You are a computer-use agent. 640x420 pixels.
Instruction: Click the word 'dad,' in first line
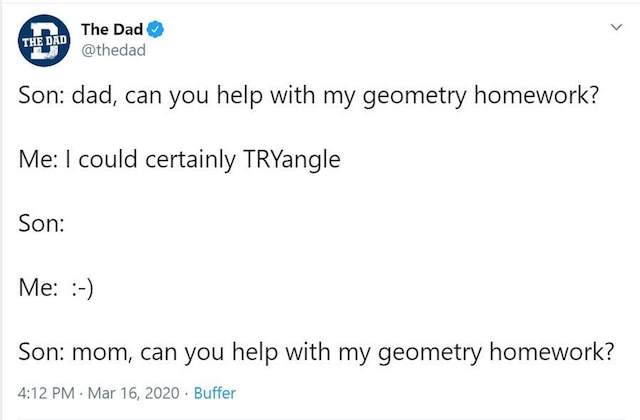click(x=95, y=95)
